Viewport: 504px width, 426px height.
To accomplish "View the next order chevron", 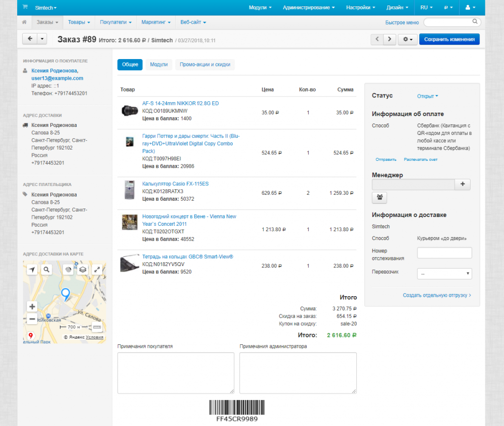I will coord(390,39).
